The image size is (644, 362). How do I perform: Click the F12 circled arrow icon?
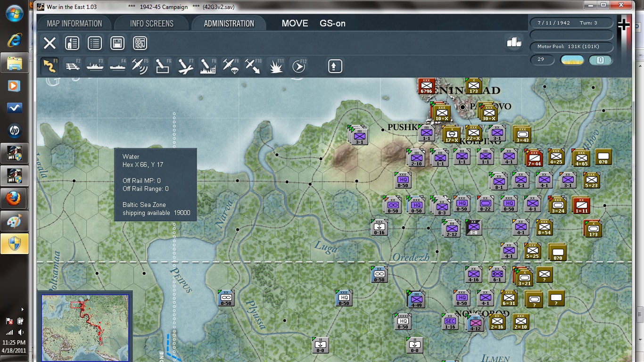pos(298,66)
